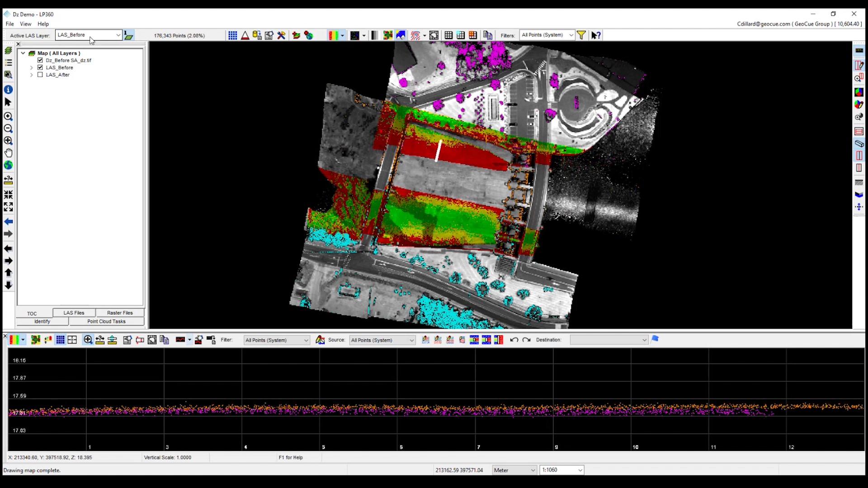This screenshot has height=488, width=868.
Task: Open the Help menu
Action: point(43,24)
